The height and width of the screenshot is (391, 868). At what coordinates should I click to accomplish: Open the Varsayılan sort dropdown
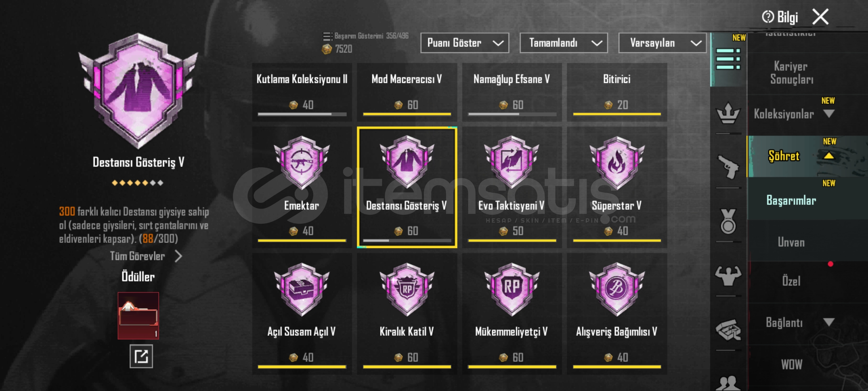click(662, 43)
